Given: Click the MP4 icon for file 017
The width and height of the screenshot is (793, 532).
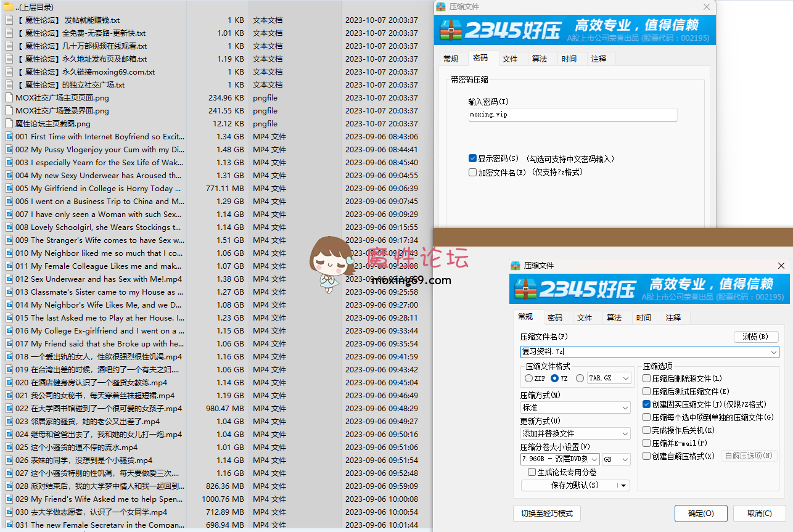Looking at the screenshot, I should [x=9, y=343].
